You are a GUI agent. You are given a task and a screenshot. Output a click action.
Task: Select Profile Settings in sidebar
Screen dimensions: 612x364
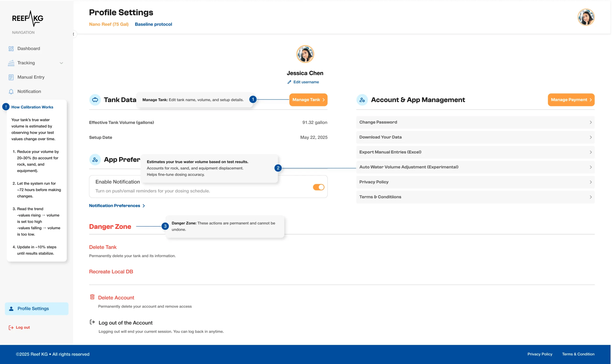pyautogui.click(x=37, y=309)
